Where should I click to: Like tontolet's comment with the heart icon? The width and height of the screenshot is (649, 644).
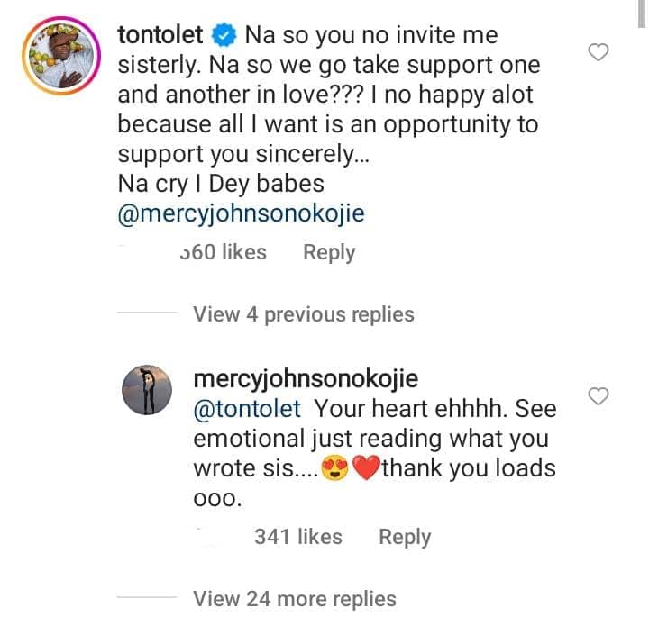(x=599, y=53)
